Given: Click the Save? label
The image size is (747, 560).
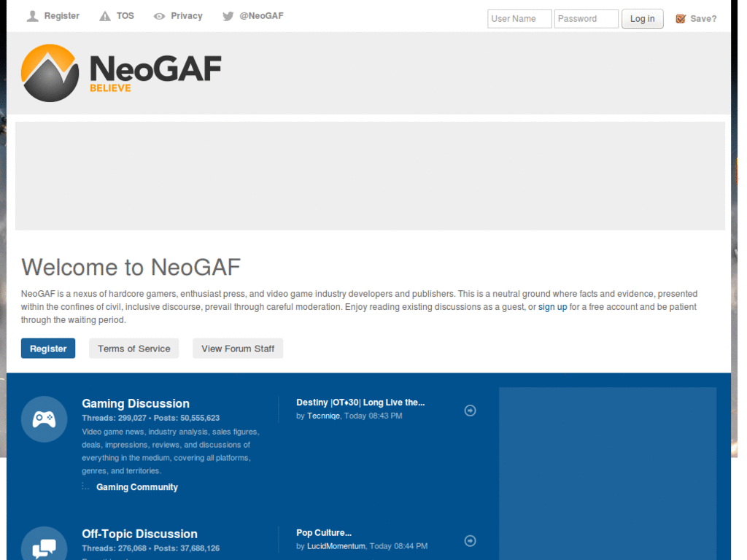Looking at the screenshot, I should click(x=703, y=18).
